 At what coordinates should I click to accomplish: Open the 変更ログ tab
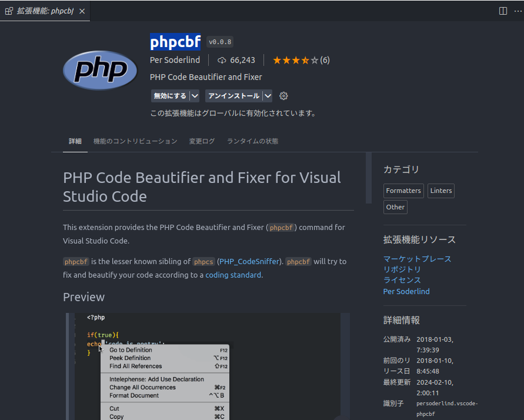click(x=202, y=141)
